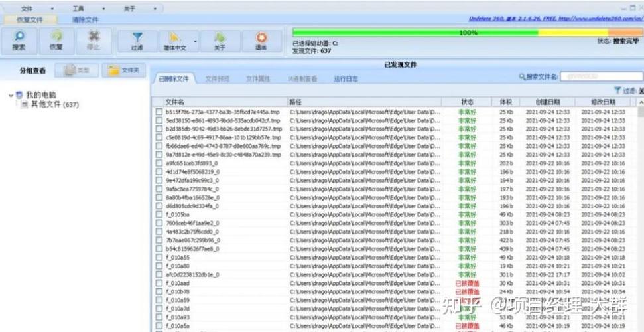Click the file name 9e472dfa199c99c3_0

click(192, 181)
